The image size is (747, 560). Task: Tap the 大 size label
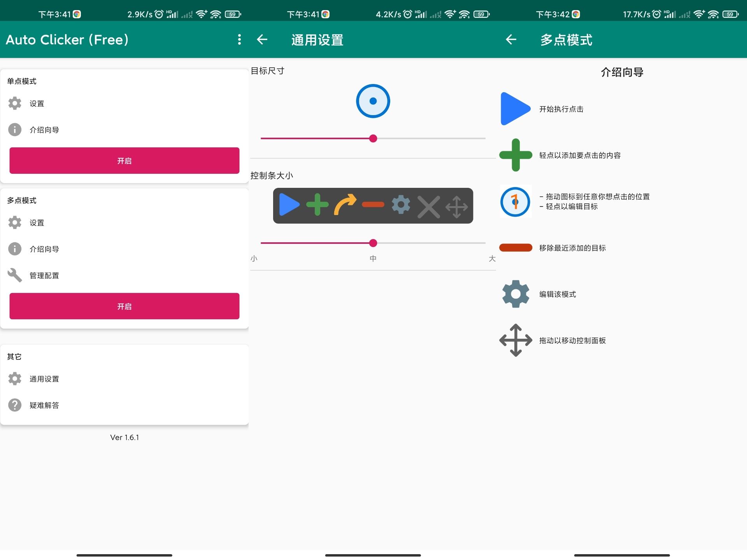pos(492,259)
